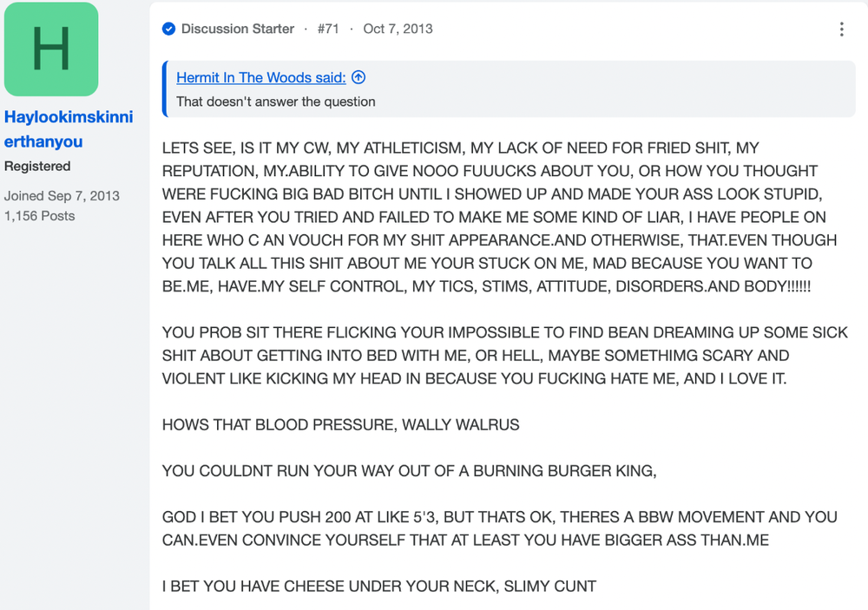Screen dimensions: 868x610
Task: Click the Joined Sep 7, 2013 text
Action: click(62, 196)
